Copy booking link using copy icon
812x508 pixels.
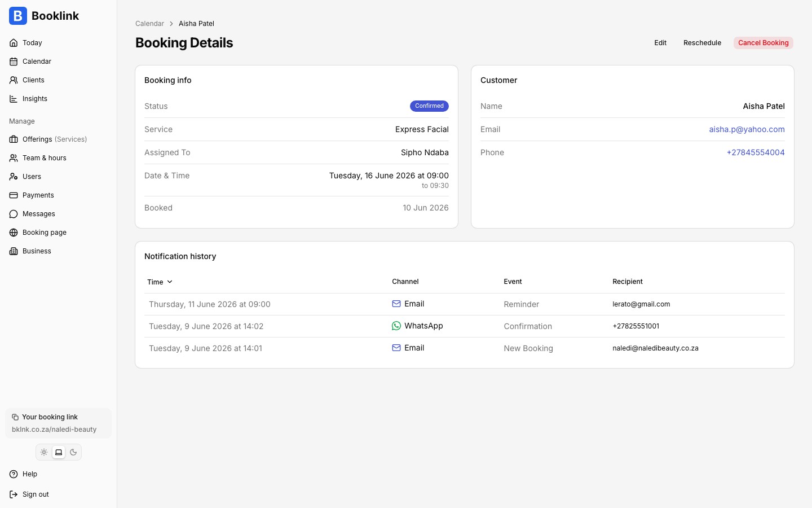15,417
